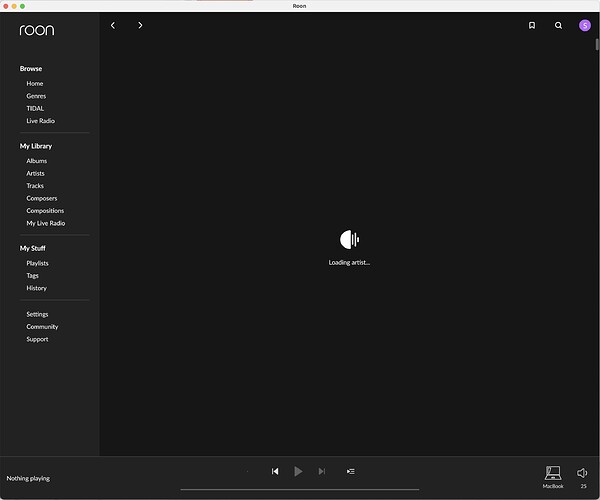
Task: Open Albums in My Library
Action: (x=37, y=161)
